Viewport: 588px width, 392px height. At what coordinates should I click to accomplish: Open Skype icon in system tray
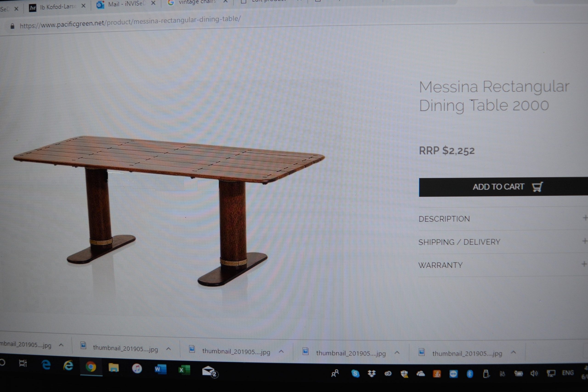tap(355, 373)
